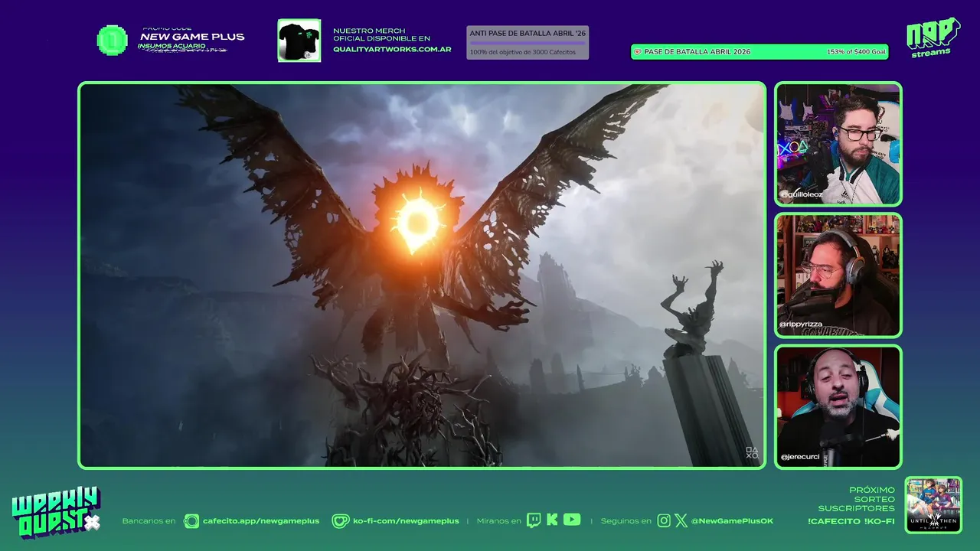Open the @NewGamePlusOK handle

732,521
